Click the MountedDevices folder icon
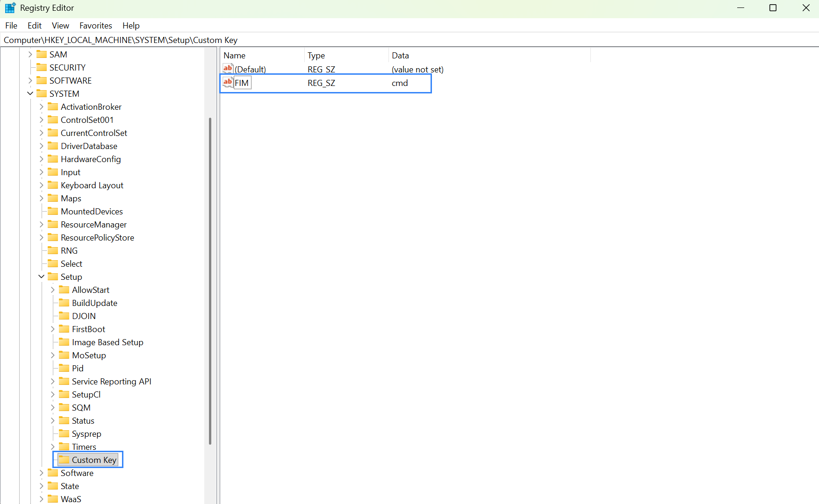 click(x=53, y=211)
